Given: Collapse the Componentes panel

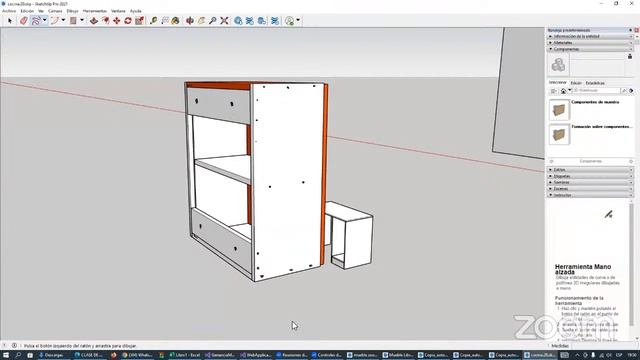Looking at the screenshot, I should coord(590,49).
